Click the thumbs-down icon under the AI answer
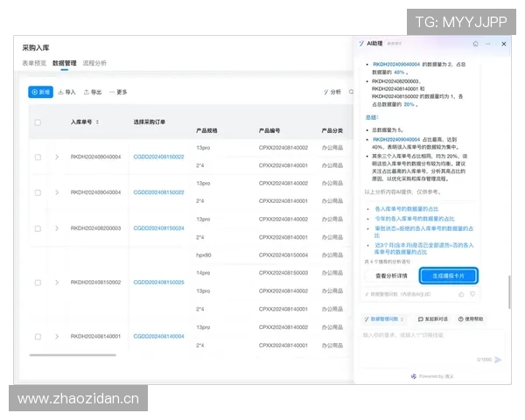 pos(472,294)
